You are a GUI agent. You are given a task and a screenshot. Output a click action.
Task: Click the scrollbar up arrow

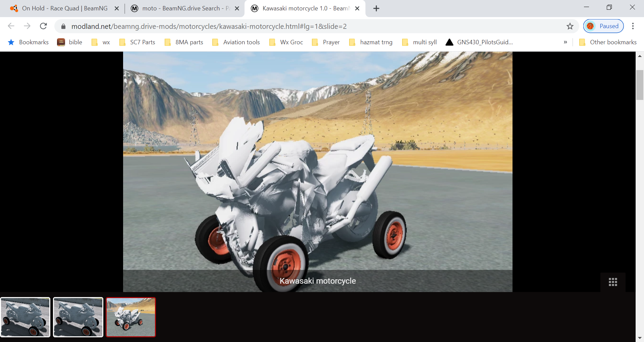tap(640, 56)
